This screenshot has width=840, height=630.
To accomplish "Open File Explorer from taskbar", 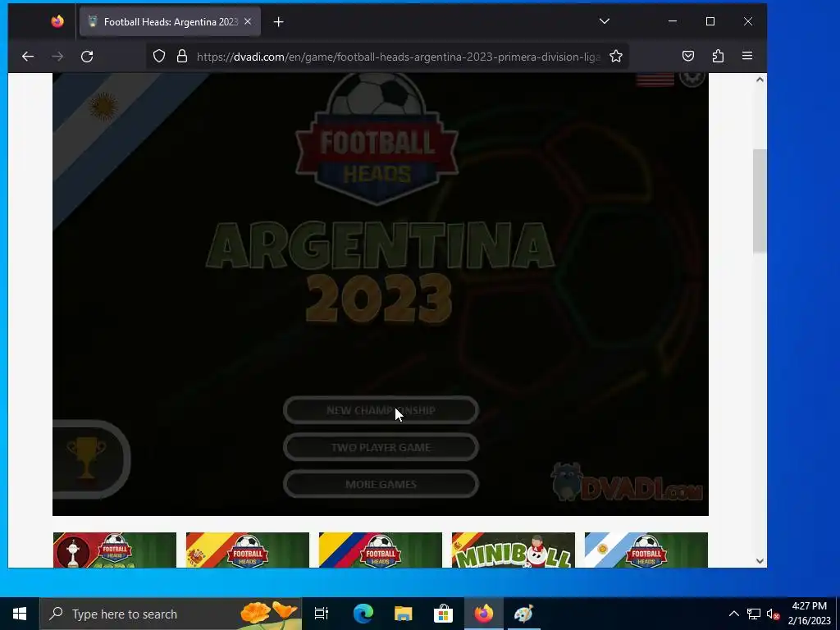I will coord(404,614).
